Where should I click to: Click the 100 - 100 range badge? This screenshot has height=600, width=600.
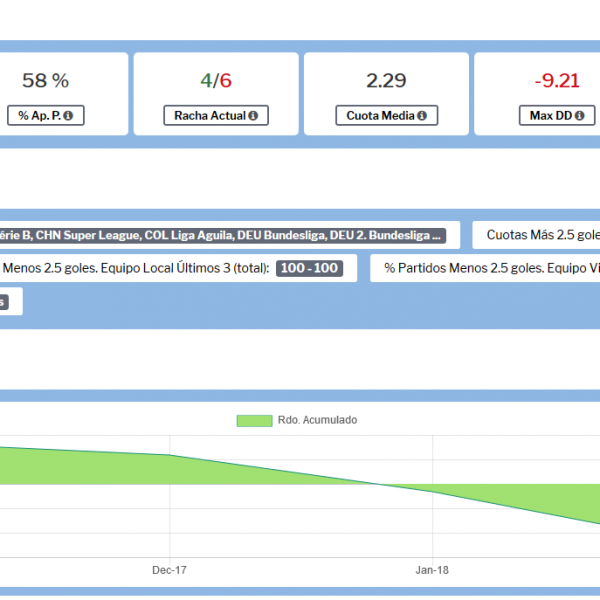[309, 268]
